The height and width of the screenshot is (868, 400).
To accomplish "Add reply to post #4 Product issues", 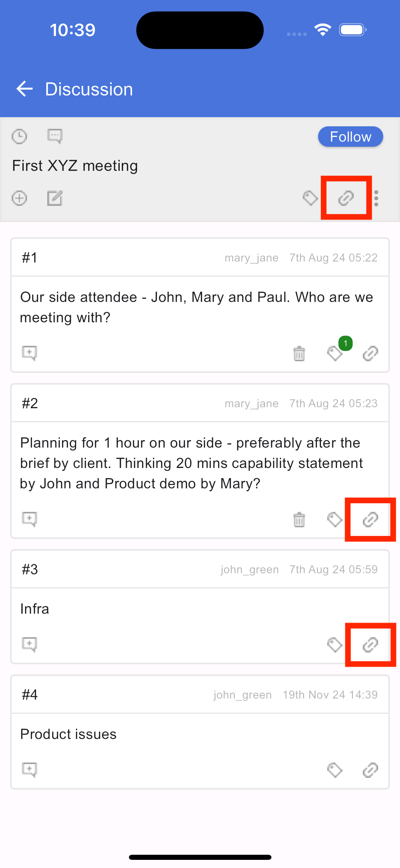I will [x=30, y=770].
